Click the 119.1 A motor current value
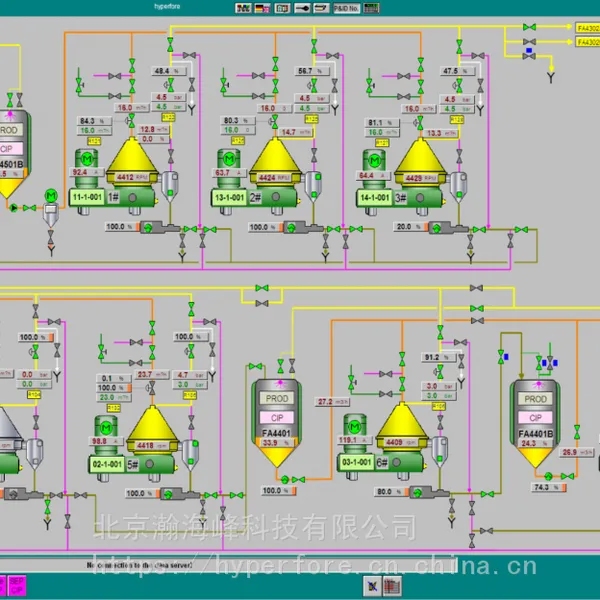 pyautogui.click(x=354, y=440)
